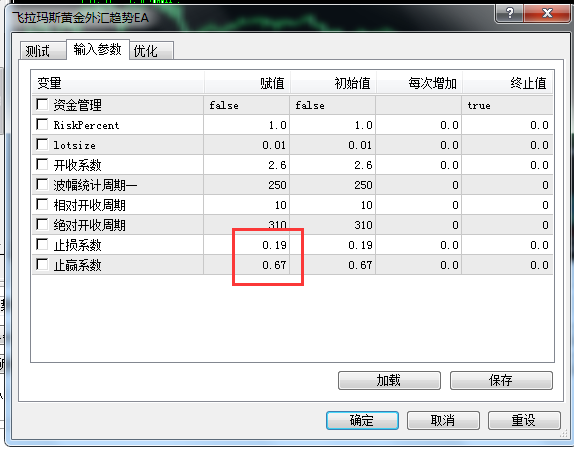Screen dimensions: 574x450
Task: Select RiskPercent 赋值 cell 1.0
Action: 246,125
